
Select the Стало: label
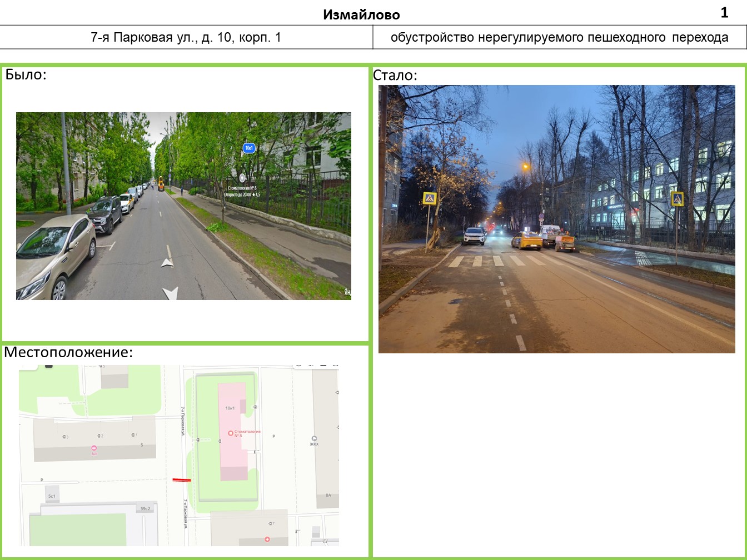click(395, 75)
